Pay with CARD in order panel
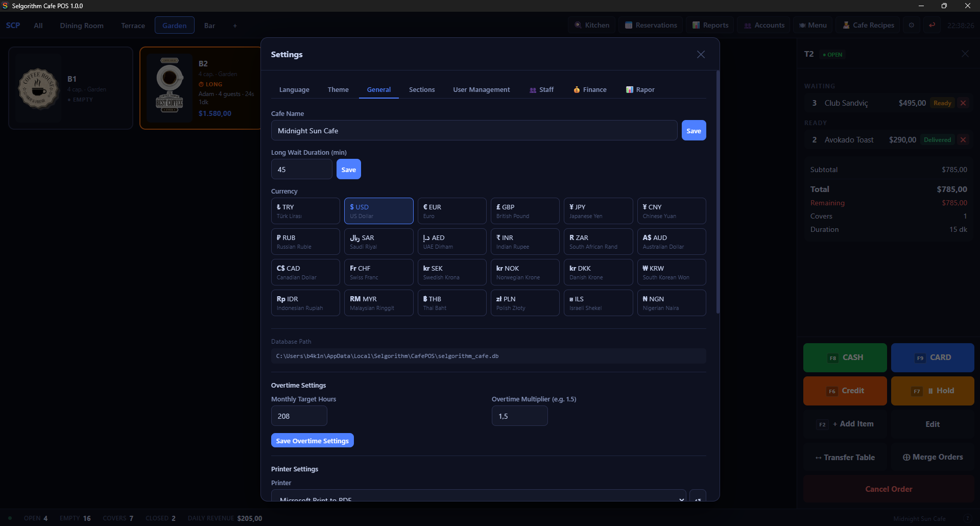This screenshot has width=980, height=526. tap(933, 357)
